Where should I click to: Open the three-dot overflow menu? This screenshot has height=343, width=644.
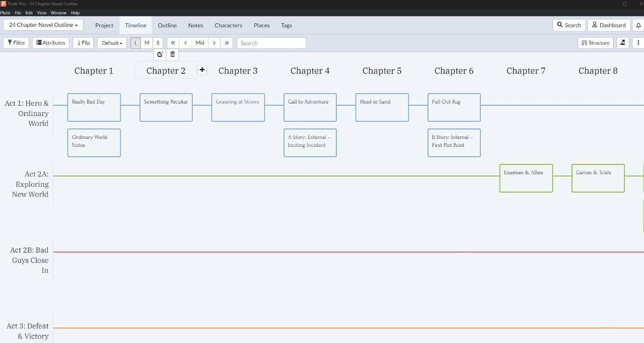point(638,43)
